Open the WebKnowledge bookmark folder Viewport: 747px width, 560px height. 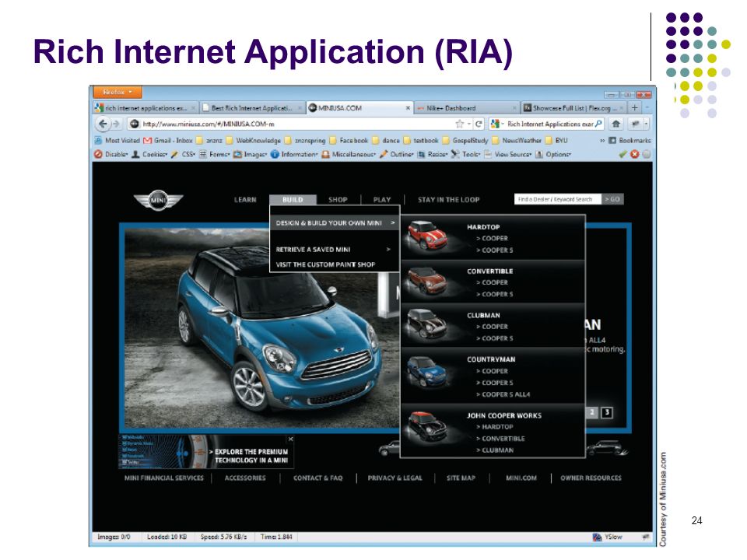click(254, 141)
